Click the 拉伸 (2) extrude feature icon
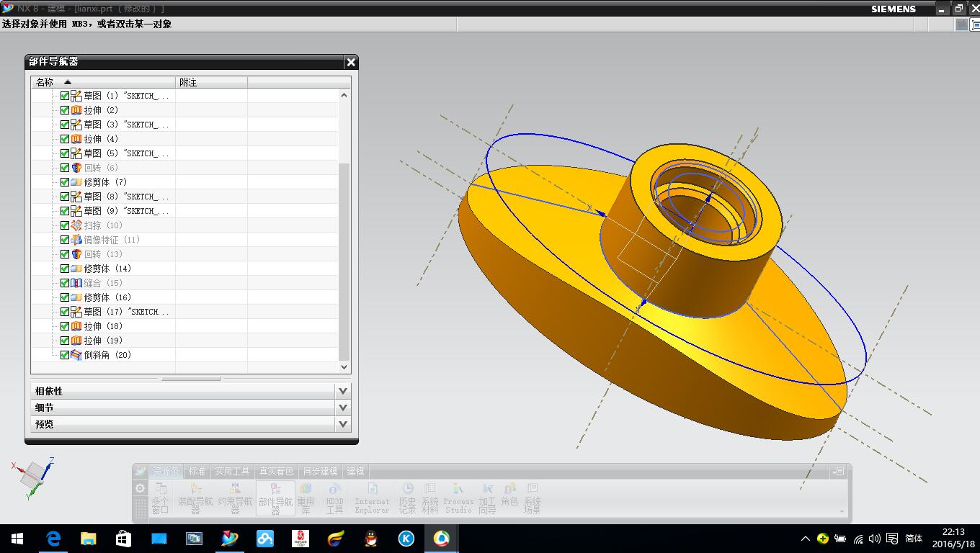Image resolution: width=980 pixels, height=553 pixels. (76, 110)
